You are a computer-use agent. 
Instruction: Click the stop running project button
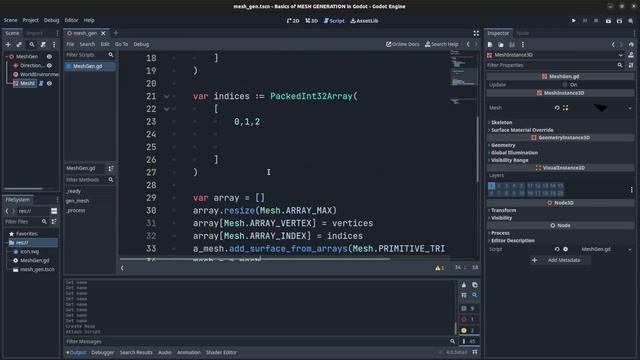point(596,20)
